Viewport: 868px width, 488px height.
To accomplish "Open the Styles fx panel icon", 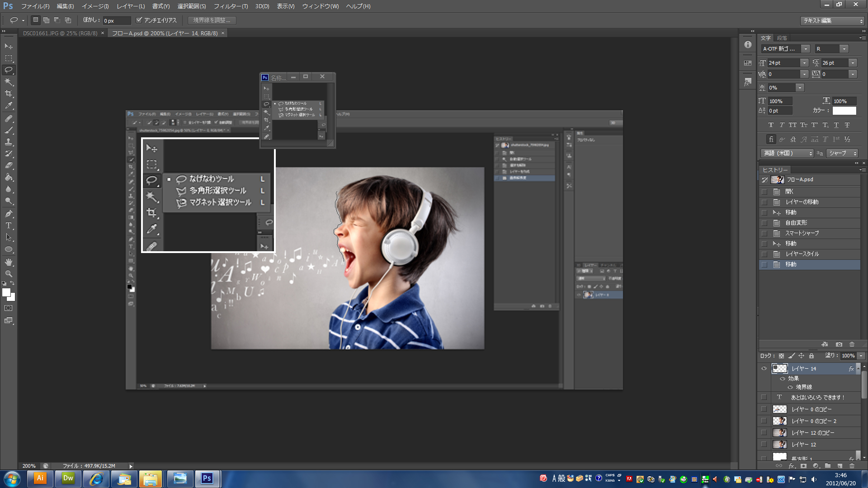I will [748, 82].
